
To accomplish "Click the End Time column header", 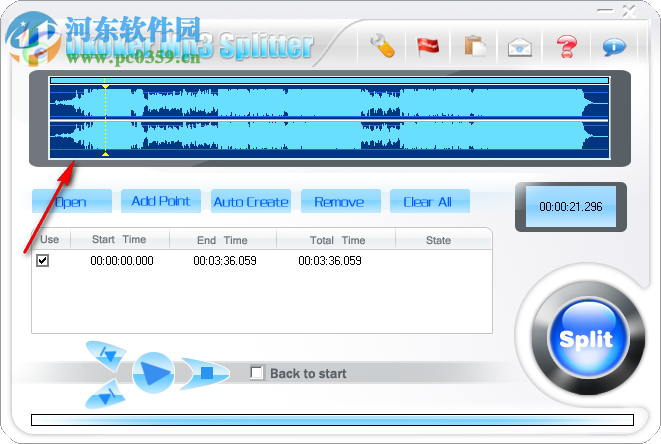I will click(223, 240).
